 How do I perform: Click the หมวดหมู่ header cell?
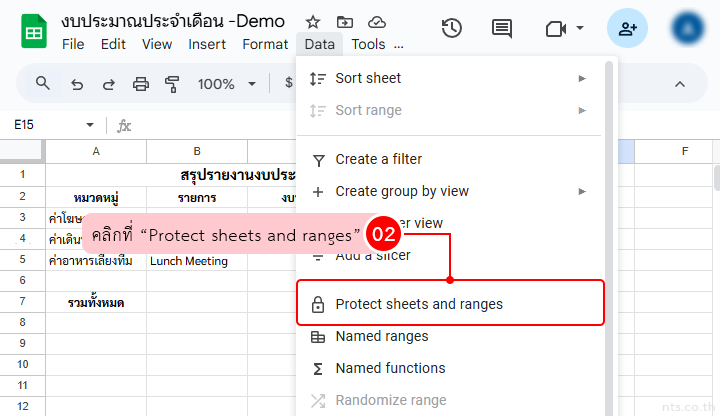pos(96,197)
